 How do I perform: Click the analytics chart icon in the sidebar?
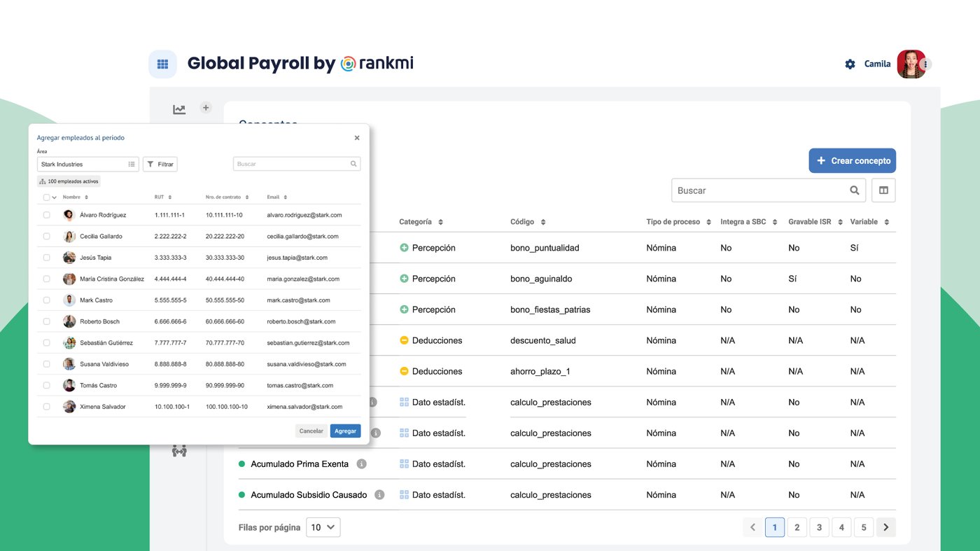pyautogui.click(x=179, y=109)
